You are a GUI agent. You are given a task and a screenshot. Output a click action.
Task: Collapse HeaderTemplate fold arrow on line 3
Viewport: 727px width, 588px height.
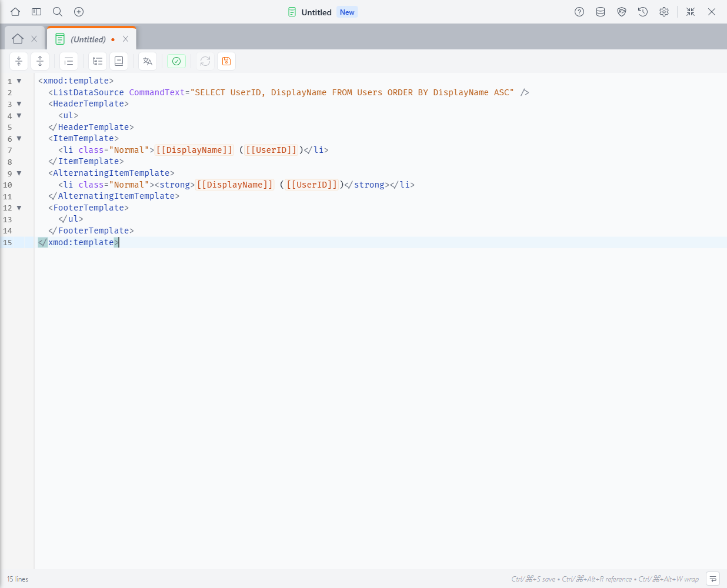pyautogui.click(x=19, y=104)
